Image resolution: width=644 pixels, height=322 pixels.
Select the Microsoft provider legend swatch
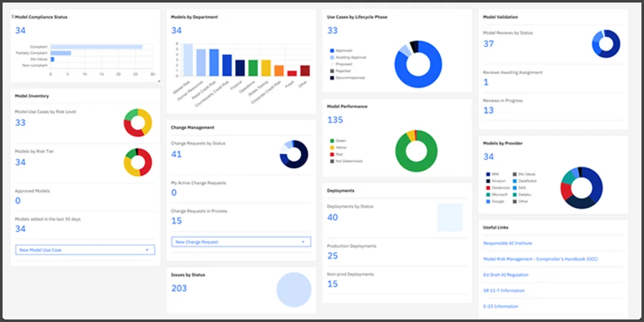point(488,194)
